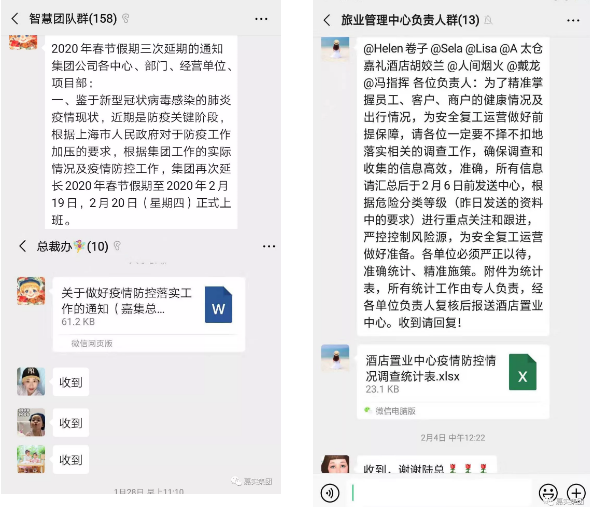Open the Excel file 酒店置业中心疫情防控情况调查统计表.xlsx
The image size is (590, 507).
453,381
